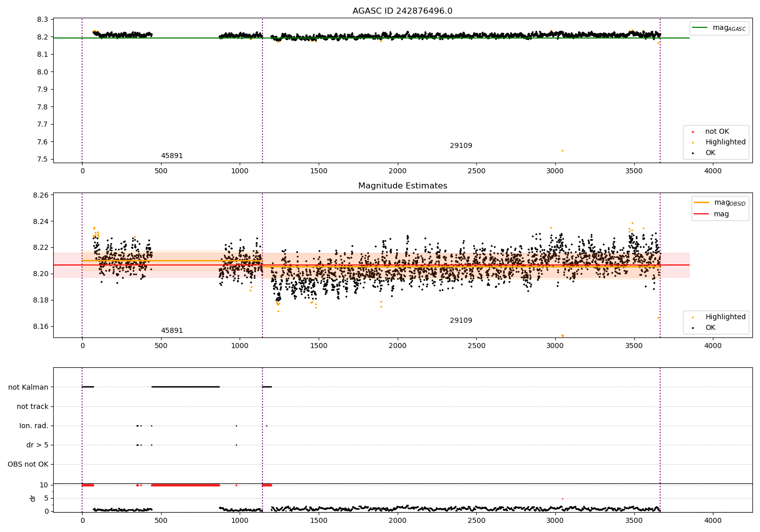Click the 'not Kalman' row label

(28, 387)
